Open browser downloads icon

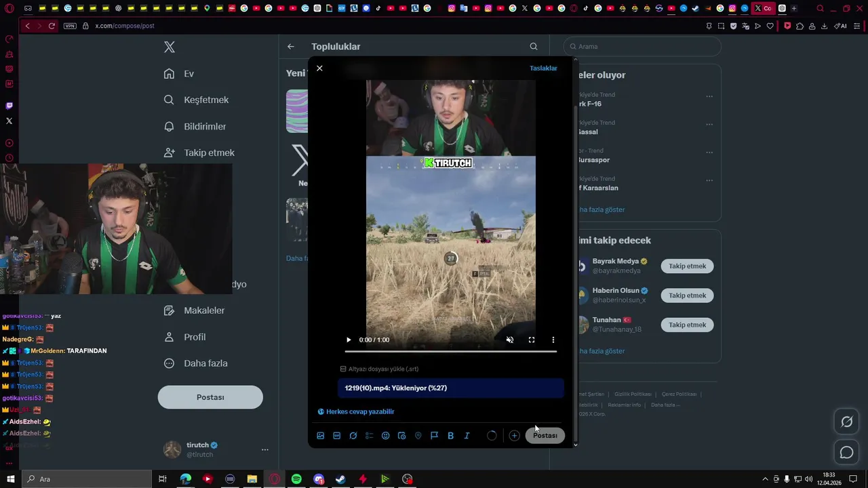point(825,26)
